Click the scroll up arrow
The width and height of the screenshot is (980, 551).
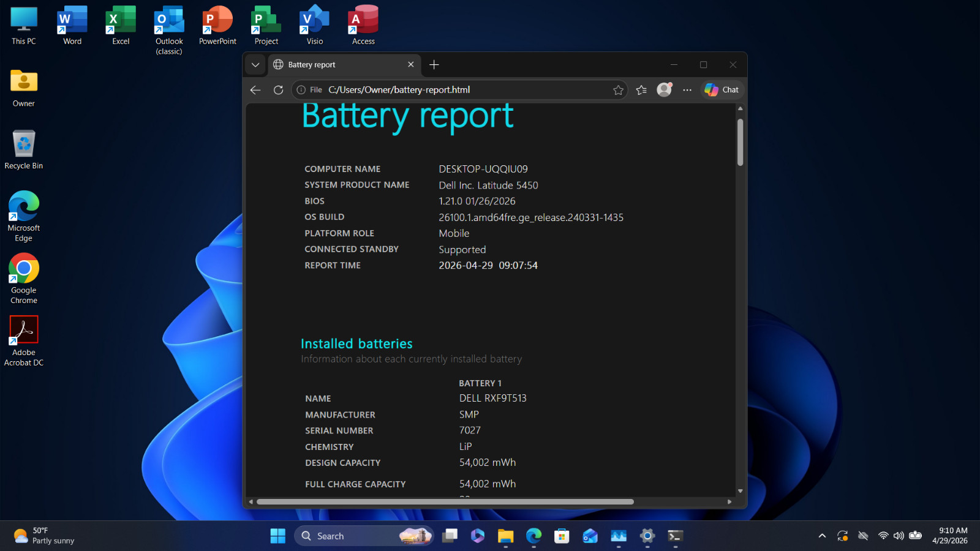[x=740, y=108]
